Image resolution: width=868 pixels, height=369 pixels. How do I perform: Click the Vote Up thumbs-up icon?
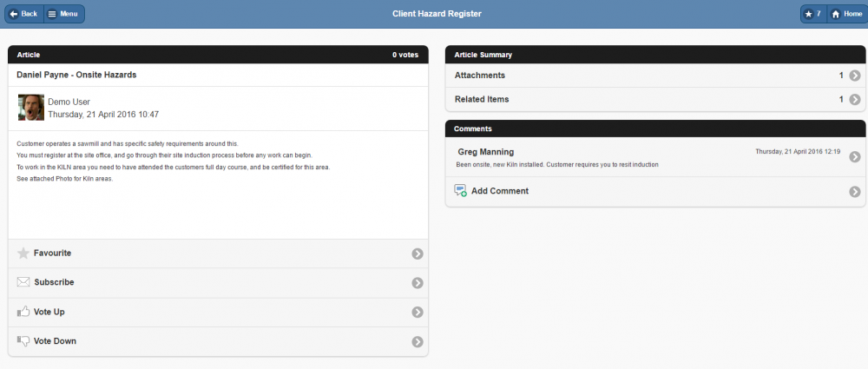(x=23, y=312)
